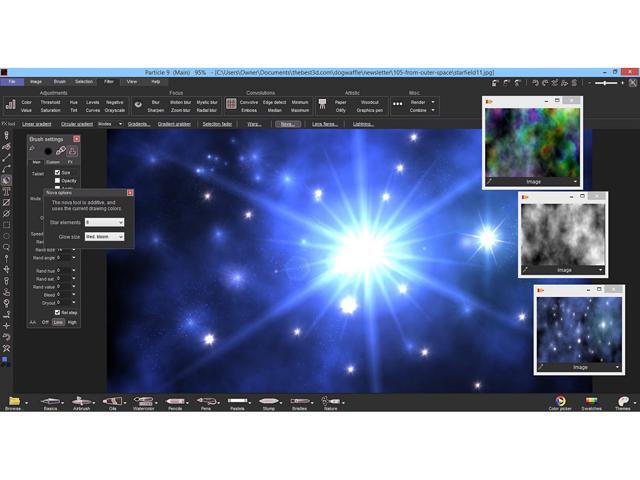
Task: Click the Gradient grabber button
Action: pos(174,124)
